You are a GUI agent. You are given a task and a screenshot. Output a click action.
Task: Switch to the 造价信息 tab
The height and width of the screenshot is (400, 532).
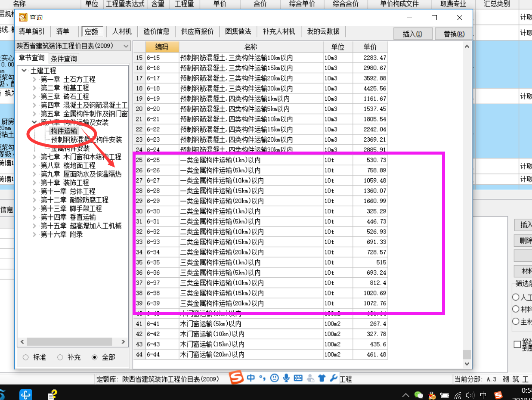tap(156, 31)
